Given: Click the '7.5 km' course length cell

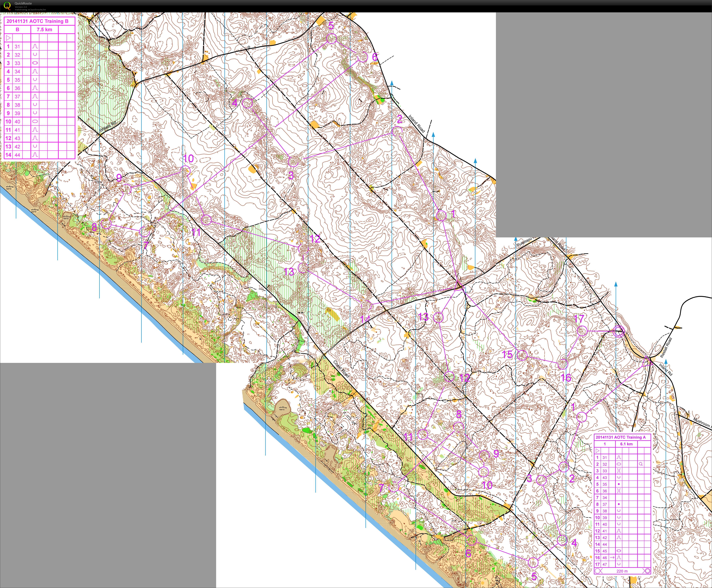Looking at the screenshot, I should point(44,29).
